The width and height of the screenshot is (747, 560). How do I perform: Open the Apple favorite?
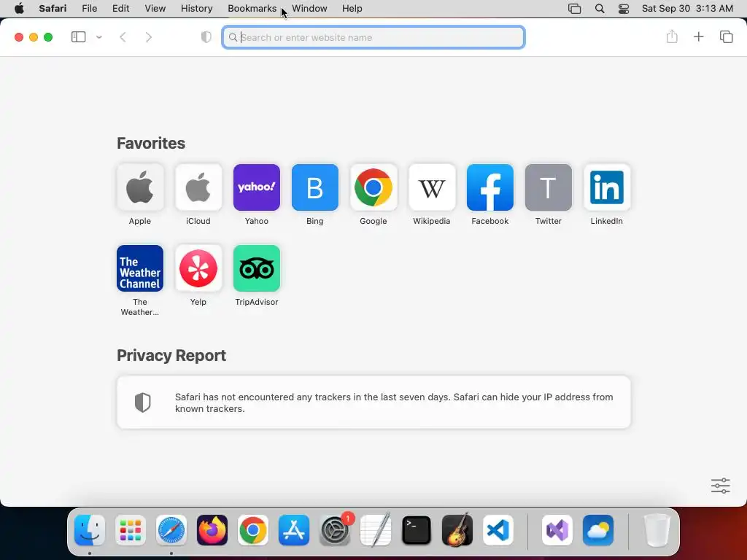pyautogui.click(x=140, y=187)
